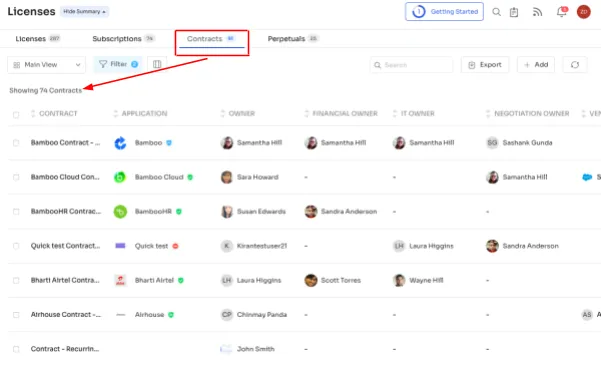Screen dimensions: 601x365
Task: Sort by the IT OWNER column header
Action: [x=417, y=113]
